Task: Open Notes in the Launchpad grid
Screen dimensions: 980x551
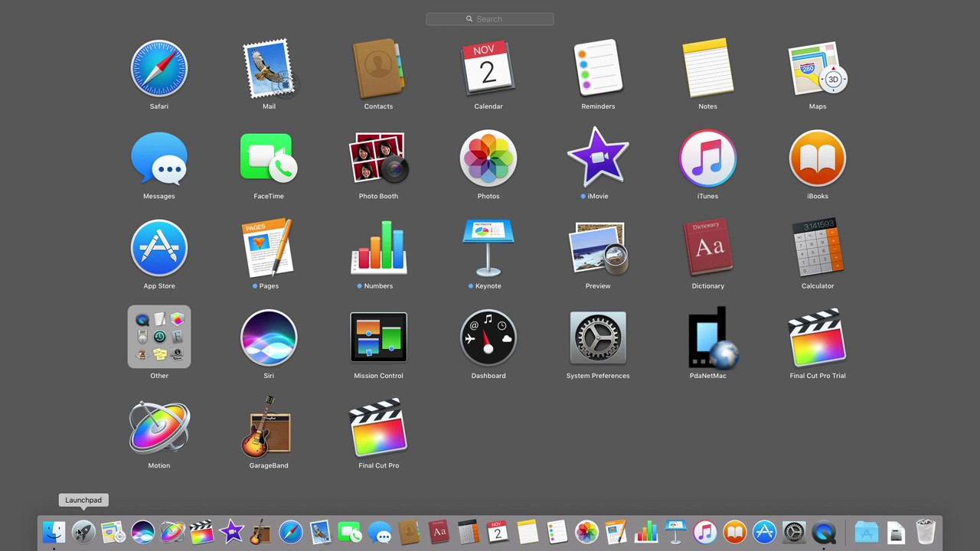Action: (x=707, y=69)
